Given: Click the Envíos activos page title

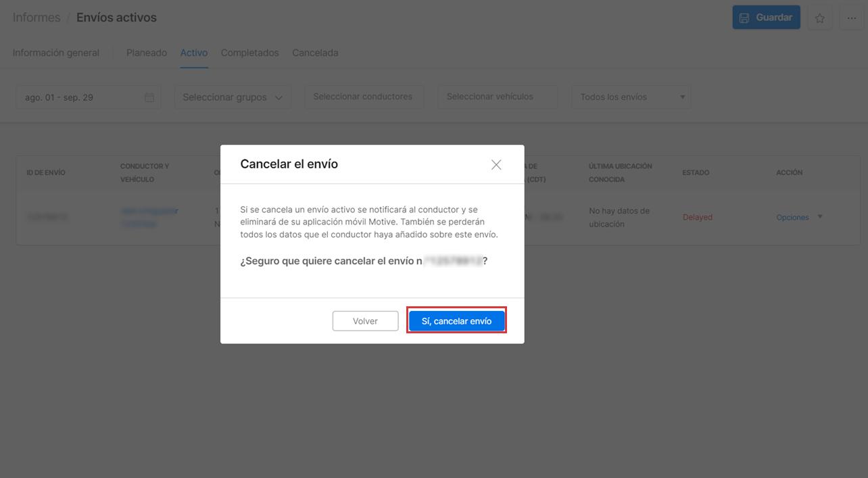Looking at the screenshot, I should tap(116, 18).
